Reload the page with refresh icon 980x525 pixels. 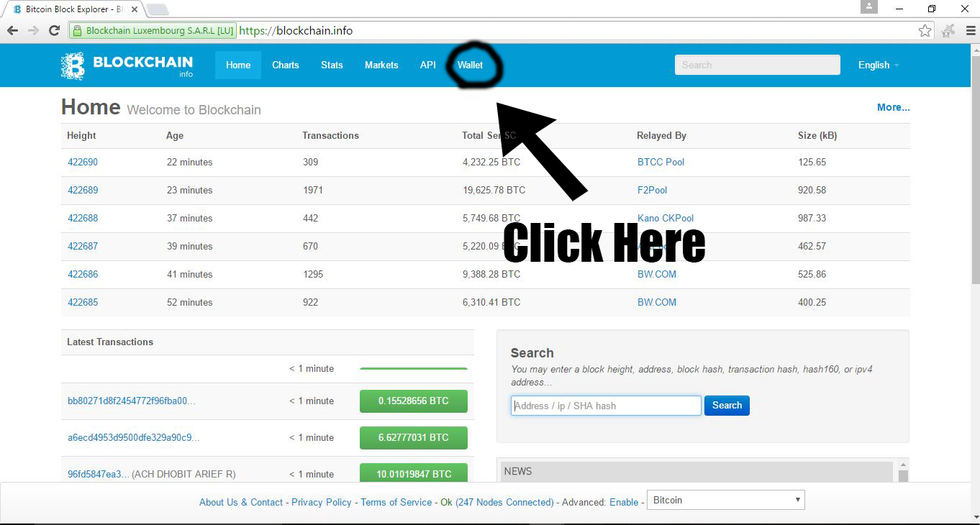pos(54,30)
